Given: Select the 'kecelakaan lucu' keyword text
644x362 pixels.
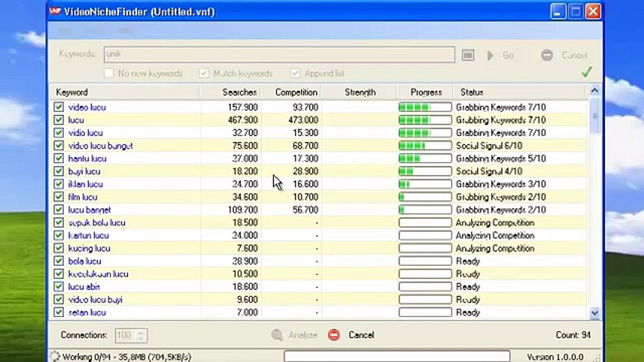Looking at the screenshot, I should [x=98, y=274].
